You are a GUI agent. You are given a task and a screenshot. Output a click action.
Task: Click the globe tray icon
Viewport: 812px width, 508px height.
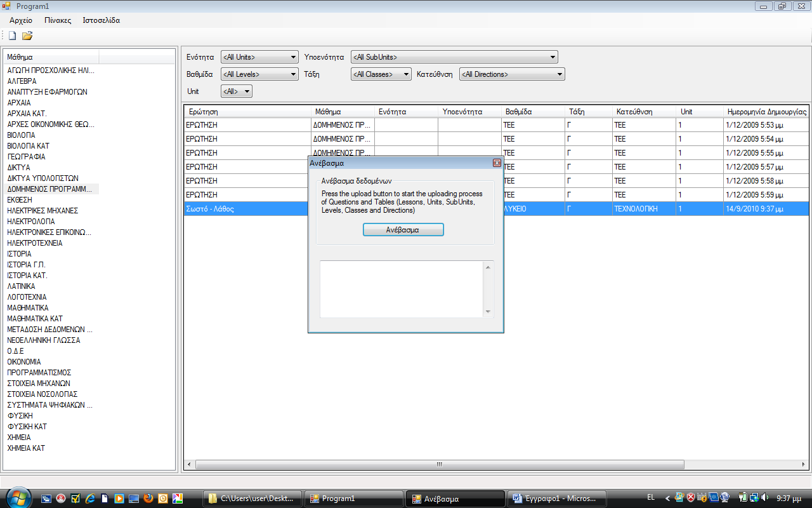tap(724, 497)
